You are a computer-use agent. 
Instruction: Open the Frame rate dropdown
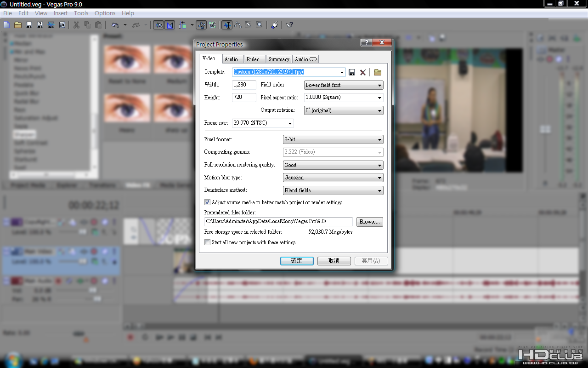263,123
